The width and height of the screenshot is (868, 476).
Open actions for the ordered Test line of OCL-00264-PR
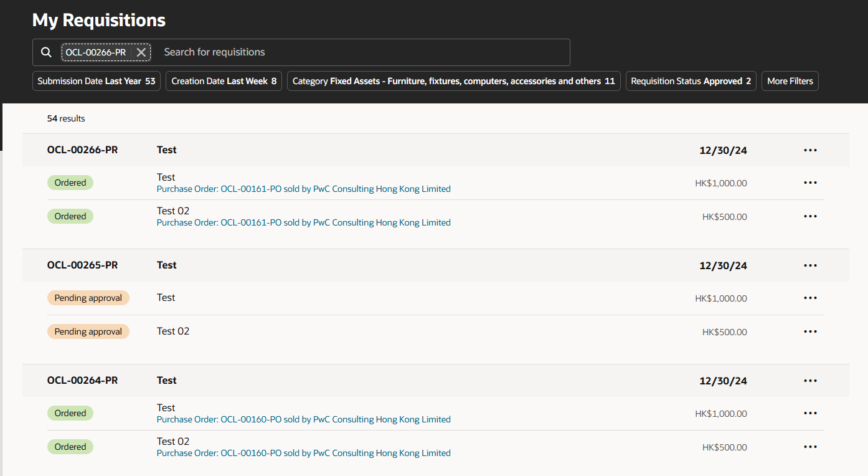[810, 412]
